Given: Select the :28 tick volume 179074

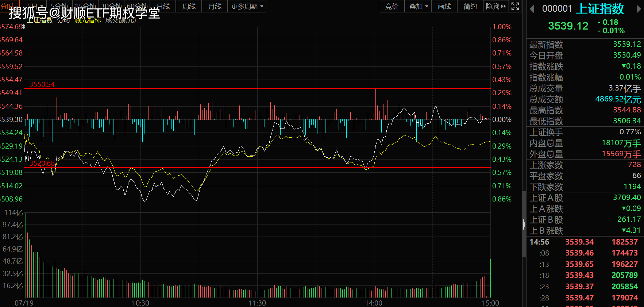Looking at the screenshot, I should click(625, 298).
